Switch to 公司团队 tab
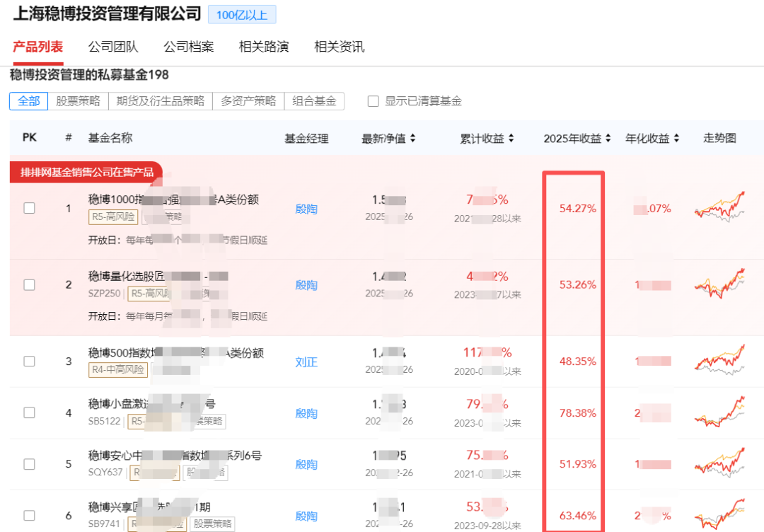764x532 pixels. 113,47
